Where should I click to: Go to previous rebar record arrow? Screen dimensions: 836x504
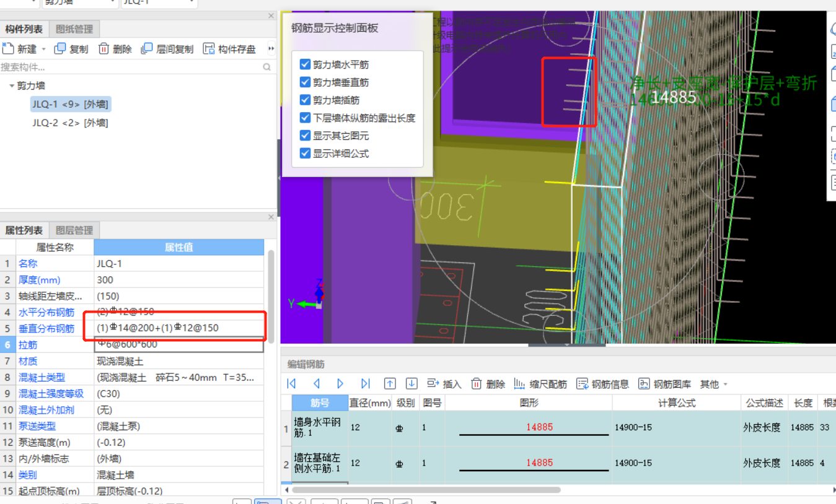[x=317, y=384]
